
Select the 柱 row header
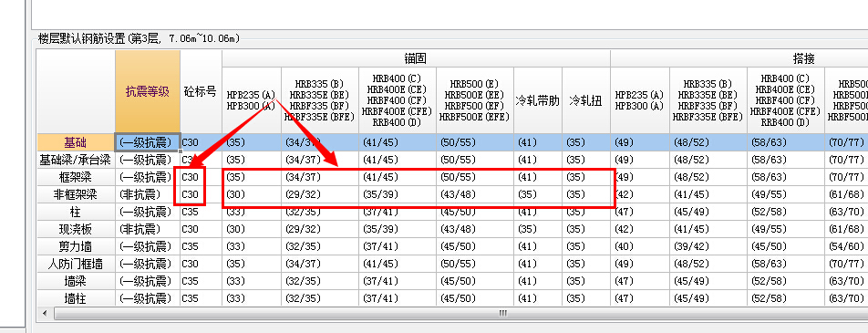click(76, 213)
